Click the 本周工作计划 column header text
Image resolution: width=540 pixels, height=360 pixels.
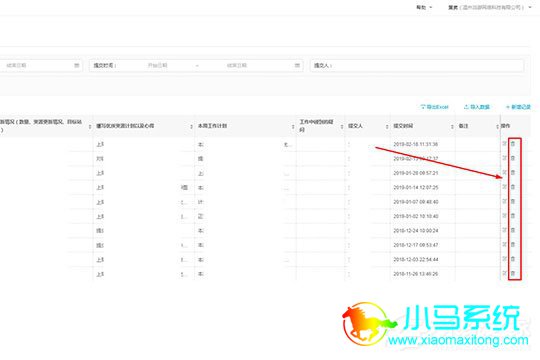coord(212,126)
